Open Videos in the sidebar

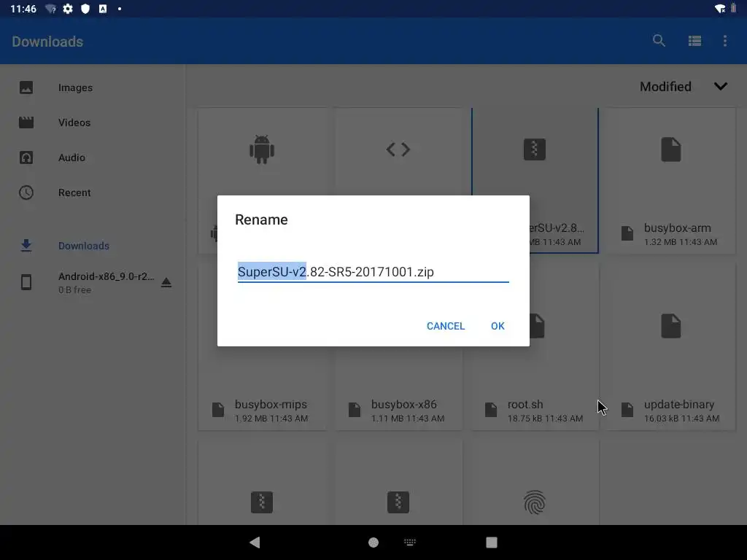93,122
